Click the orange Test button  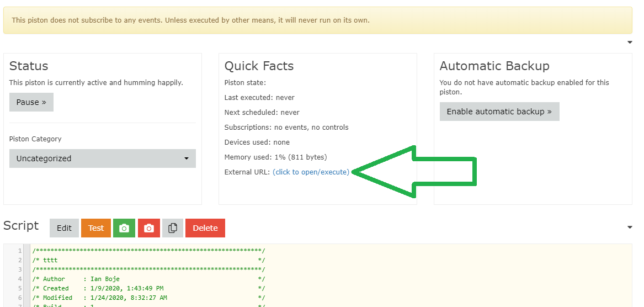(95, 228)
